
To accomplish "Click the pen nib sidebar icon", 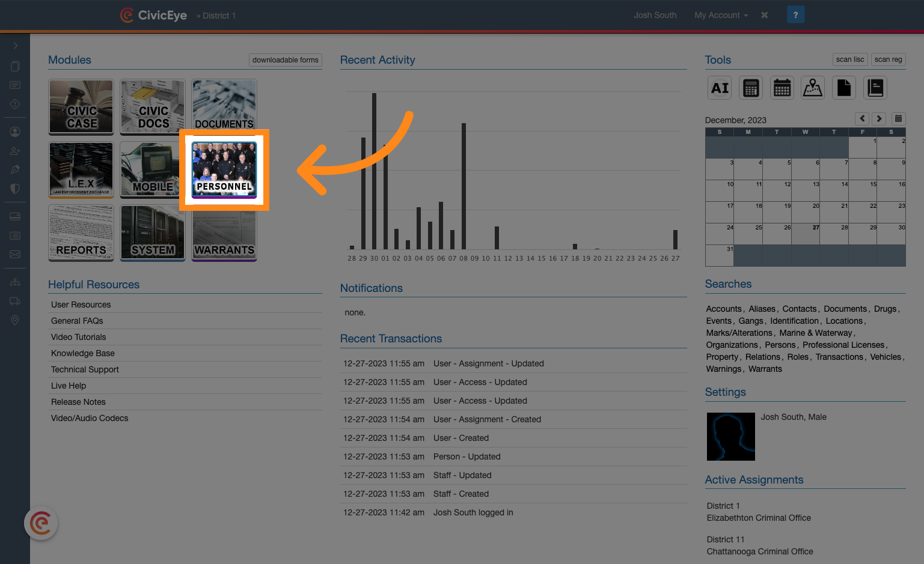I will (15, 169).
